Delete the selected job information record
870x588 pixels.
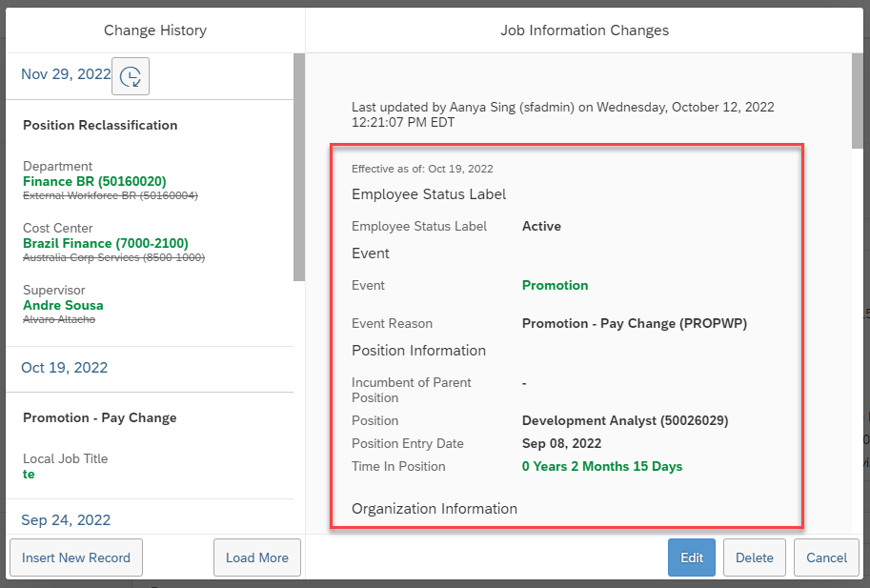754,558
